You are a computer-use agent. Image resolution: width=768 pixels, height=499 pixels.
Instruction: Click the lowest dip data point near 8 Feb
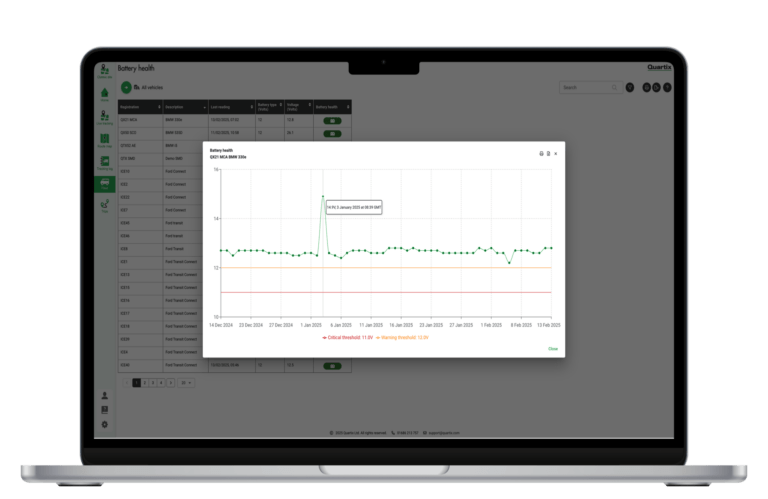coord(509,263)
